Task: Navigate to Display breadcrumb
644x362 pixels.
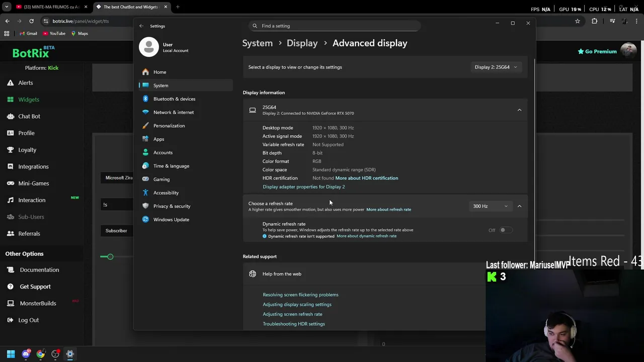Action: click(x=302, y=43)
